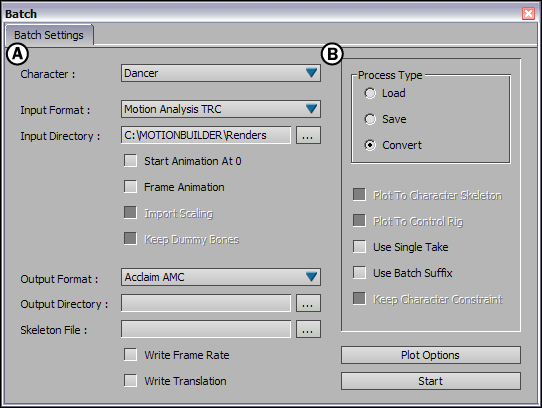This screenshot has width=542, height=408.
Task: Open the Character dropdown showing Dancer
Action: click(x=221, y=73)
